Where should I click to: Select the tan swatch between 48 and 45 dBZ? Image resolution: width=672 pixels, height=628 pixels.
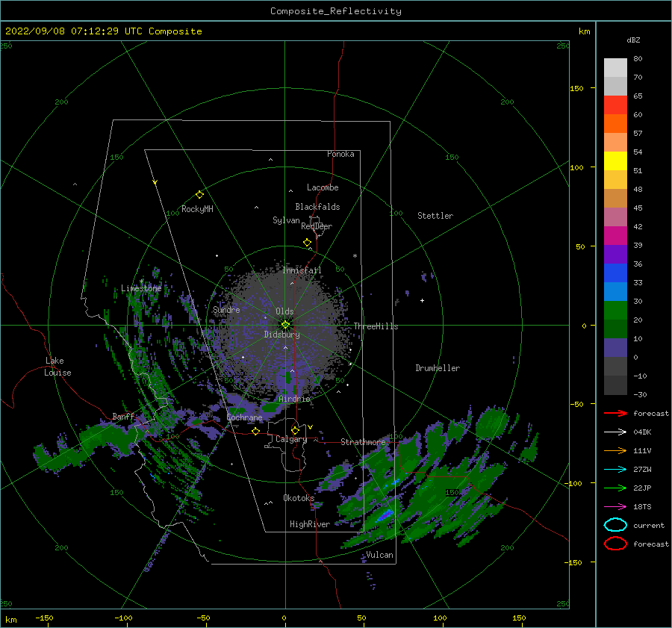click(x=615, y=199)
